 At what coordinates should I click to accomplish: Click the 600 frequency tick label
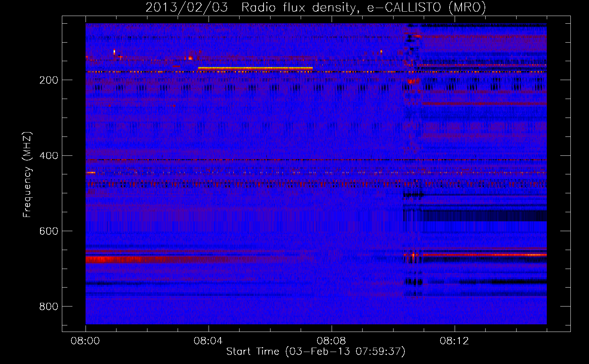point(49,231)
